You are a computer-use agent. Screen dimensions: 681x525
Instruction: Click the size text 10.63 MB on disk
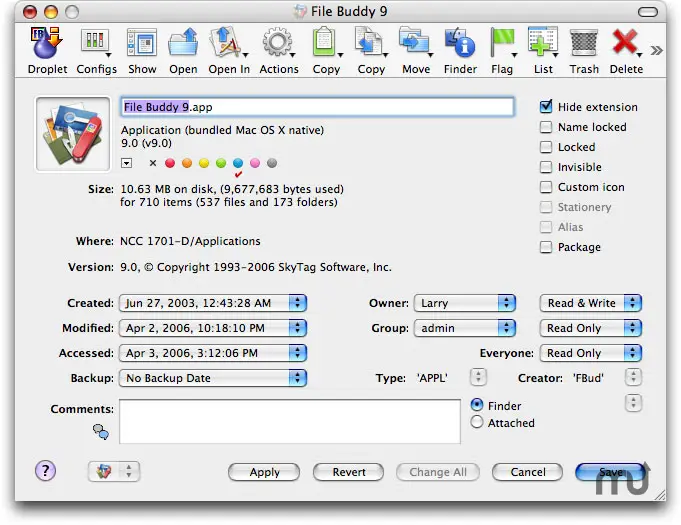pyautogui.click(x=167, y=189)
